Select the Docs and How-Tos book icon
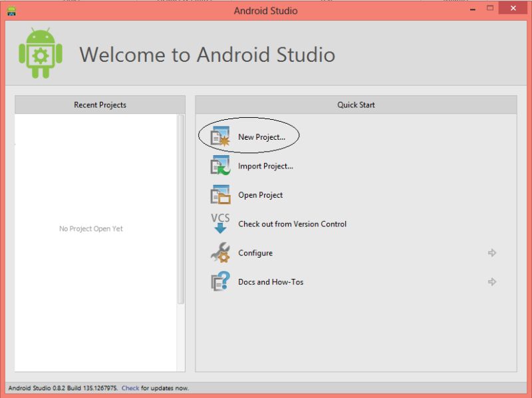532x398 pixels. (x=219, y=282)
